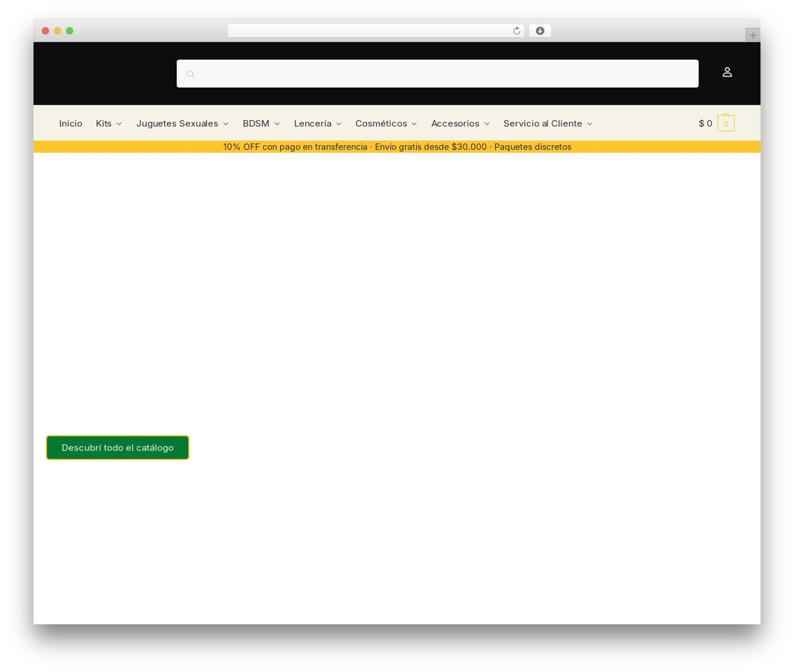This screenshot has height=672, width=794.
Task: Maximize window with green button
Action: click(69, 31)
